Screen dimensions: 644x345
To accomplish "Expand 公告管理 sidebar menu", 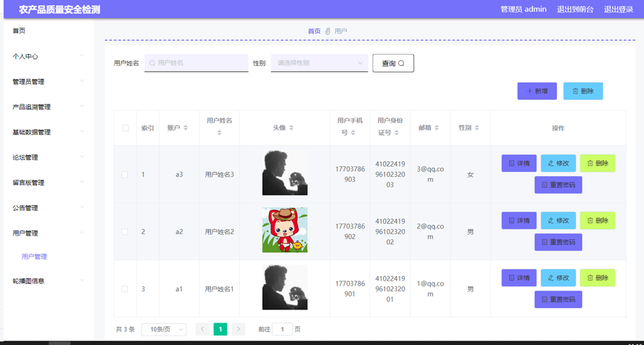I will [x=49, y=208].
